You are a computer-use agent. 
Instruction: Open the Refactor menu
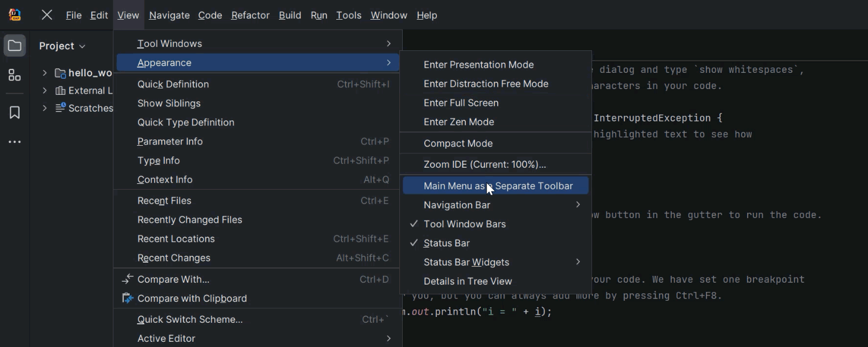(250, 15)
